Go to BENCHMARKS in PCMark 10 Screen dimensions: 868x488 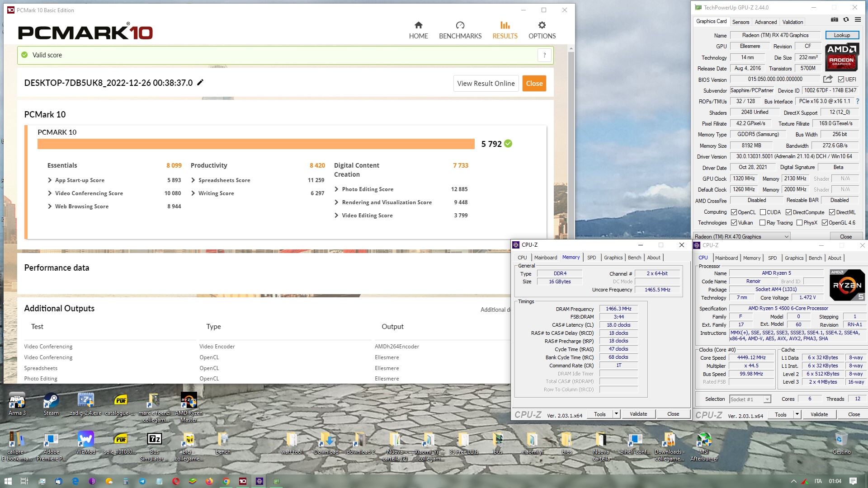(x=460, y=30)
